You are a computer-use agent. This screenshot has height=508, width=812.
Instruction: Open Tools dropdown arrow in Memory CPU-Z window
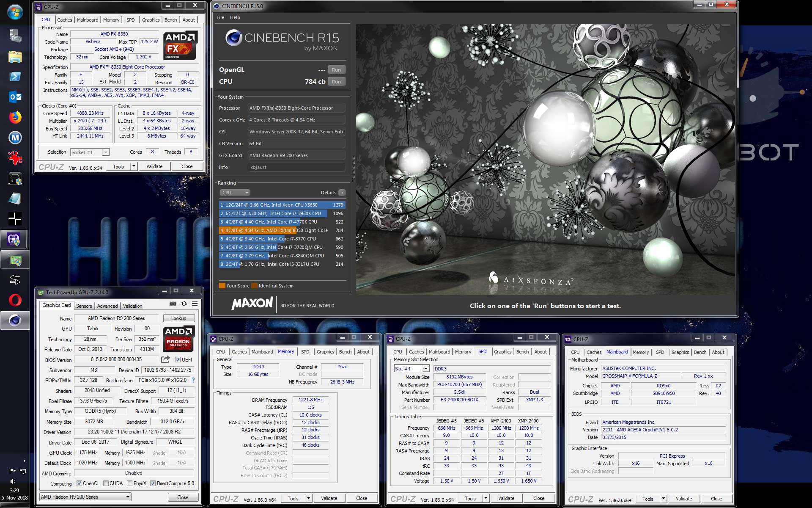(x=309, y=498)
